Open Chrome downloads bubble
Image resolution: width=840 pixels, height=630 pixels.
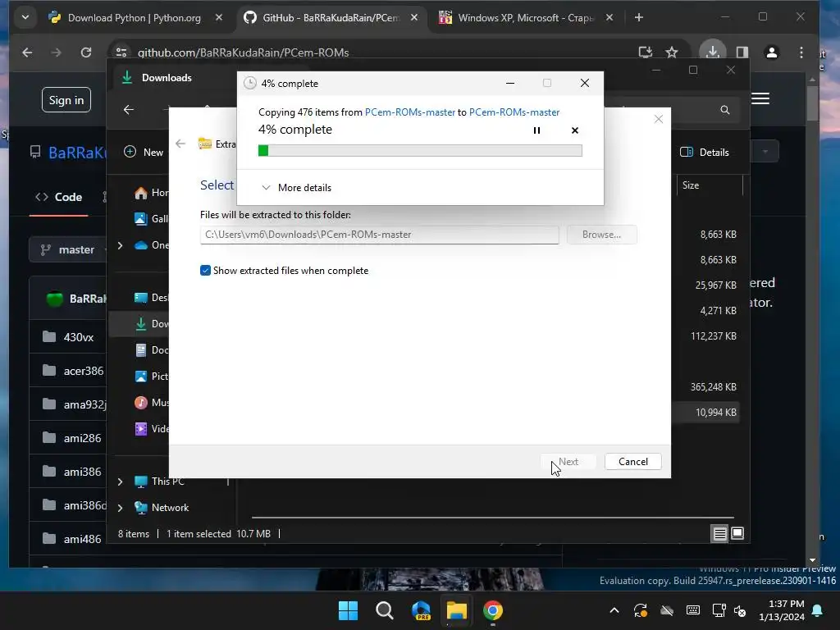713,52
